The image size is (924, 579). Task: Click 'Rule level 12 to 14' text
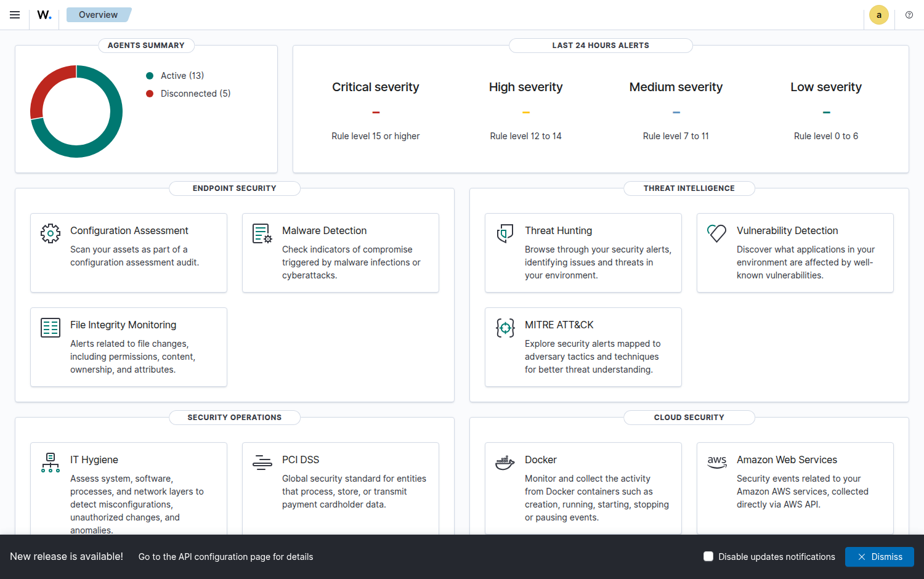pyautogui.click(x=526, y=136)
